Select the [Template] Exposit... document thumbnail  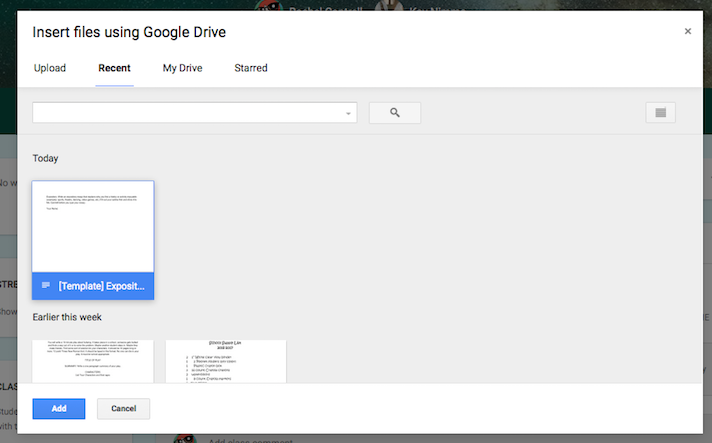(x=93, y=227)
